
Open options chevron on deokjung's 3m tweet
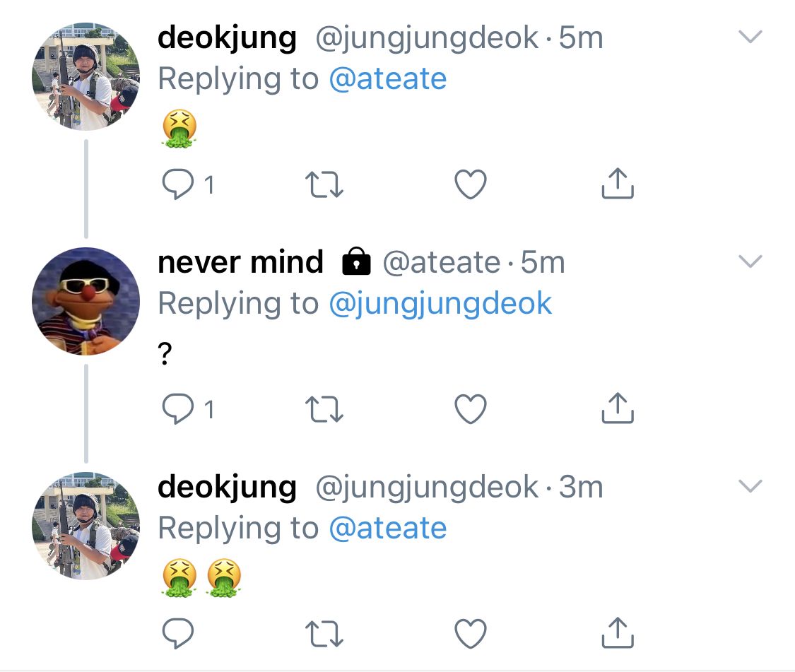750,486
